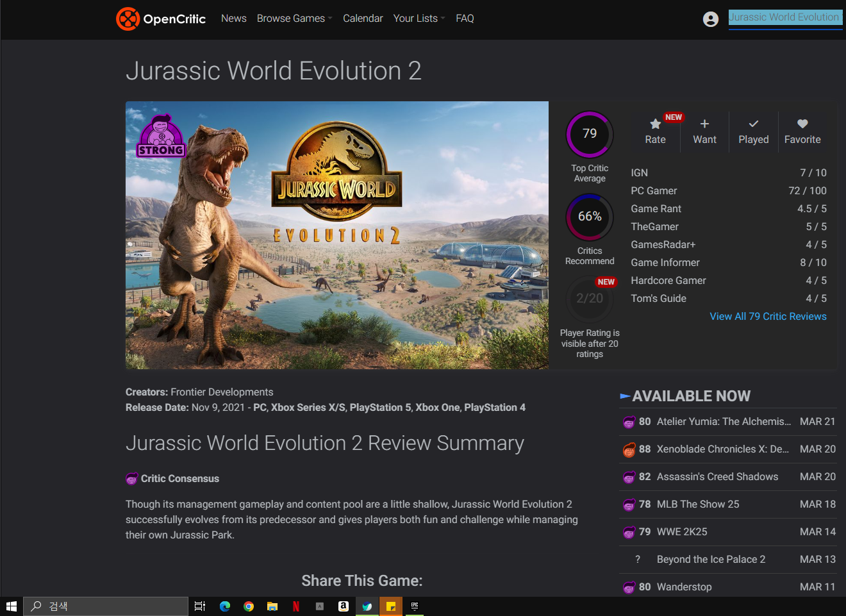Click the Favorite heart icon
The image size is (846, 616).
coord(802,124)
